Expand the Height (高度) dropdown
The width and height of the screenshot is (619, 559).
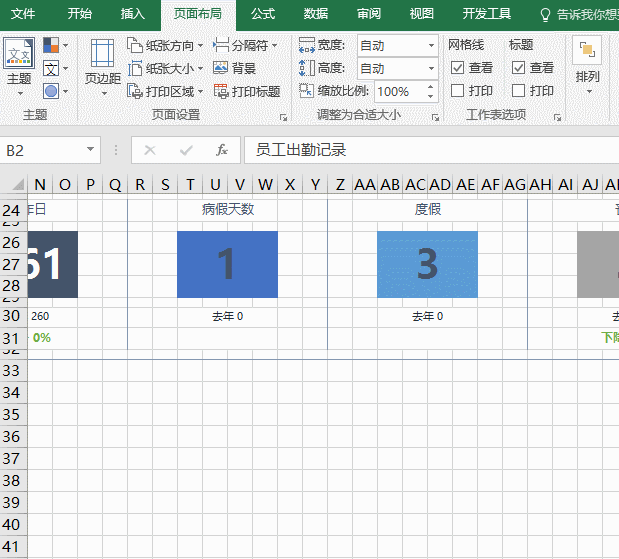[x=431, y=68]
